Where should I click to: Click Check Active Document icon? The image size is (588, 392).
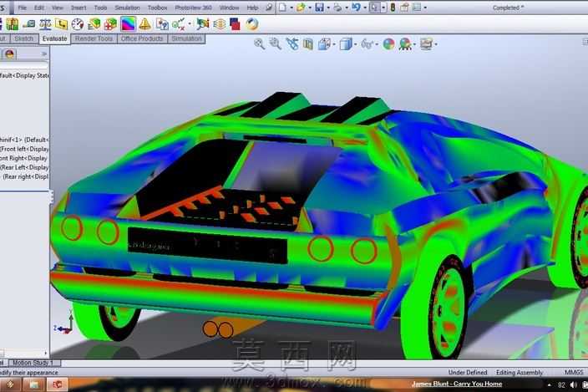tap(179, 24)
